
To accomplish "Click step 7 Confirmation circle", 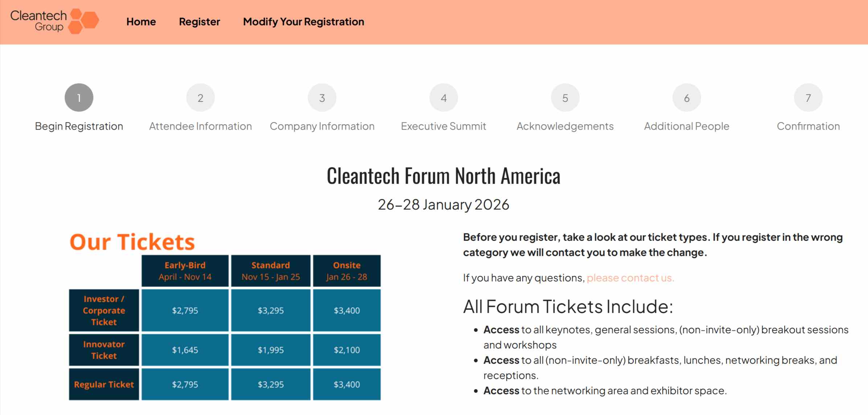I will tap(808, 97).
